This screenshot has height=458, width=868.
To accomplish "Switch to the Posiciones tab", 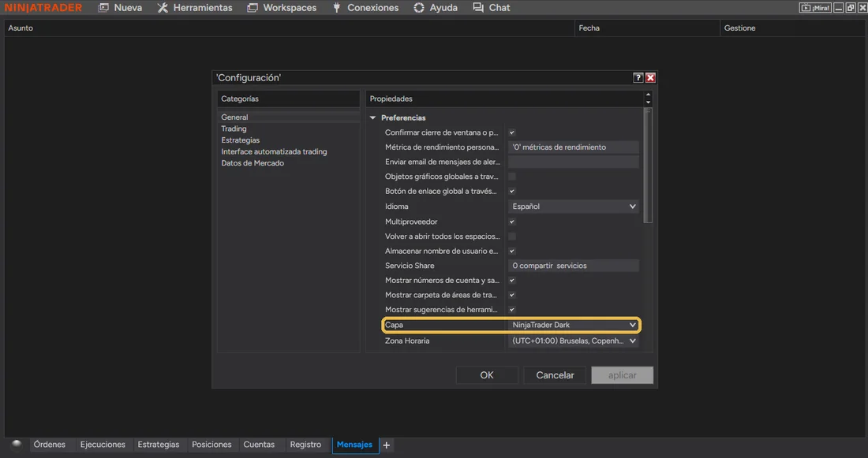I will pos(211,445).
